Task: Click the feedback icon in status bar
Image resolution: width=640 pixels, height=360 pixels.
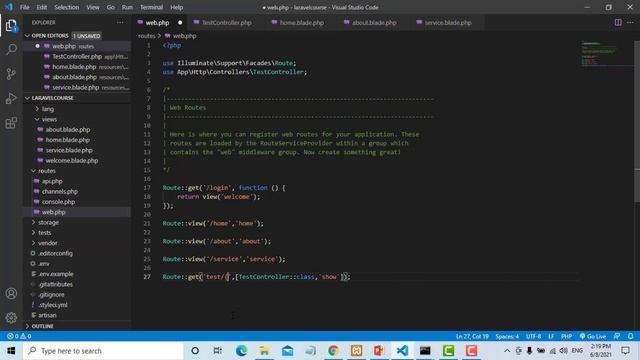Action: [617, 336]
